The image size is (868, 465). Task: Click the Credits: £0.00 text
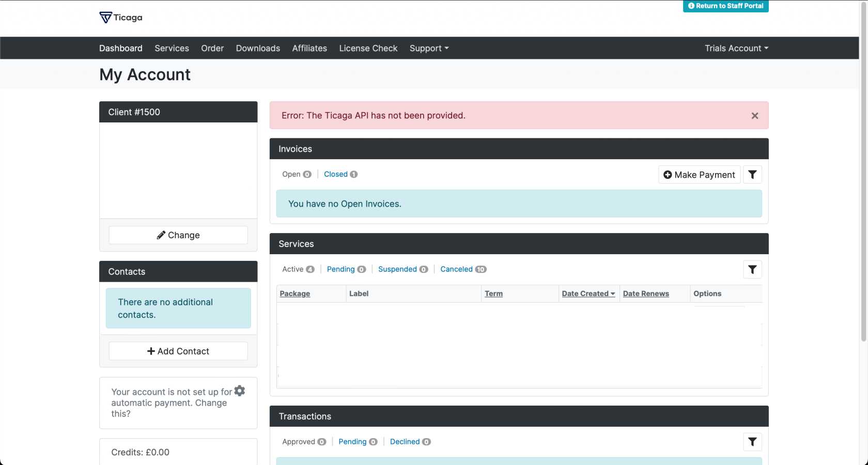point(141,452)
